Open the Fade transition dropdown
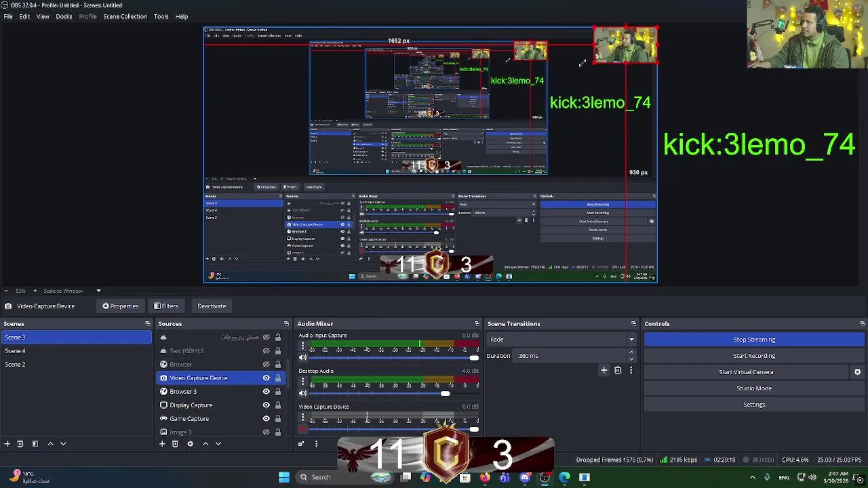 point(562,340)
